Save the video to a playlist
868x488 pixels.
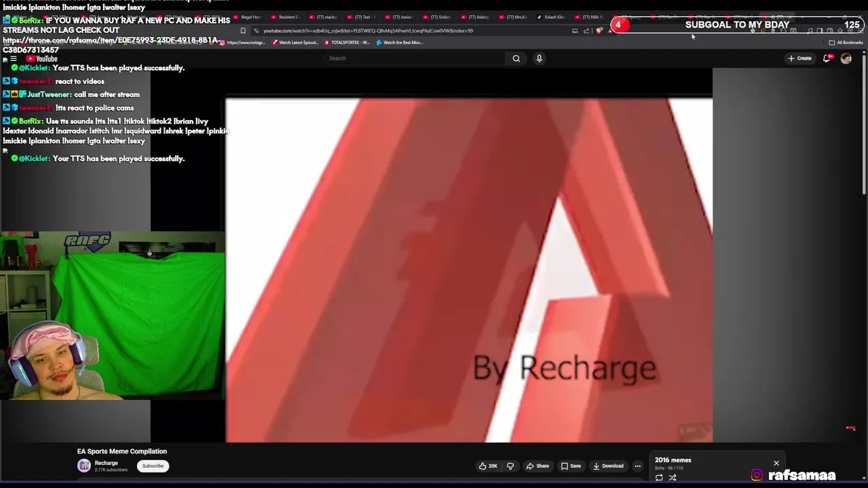[x=571, y=466]
